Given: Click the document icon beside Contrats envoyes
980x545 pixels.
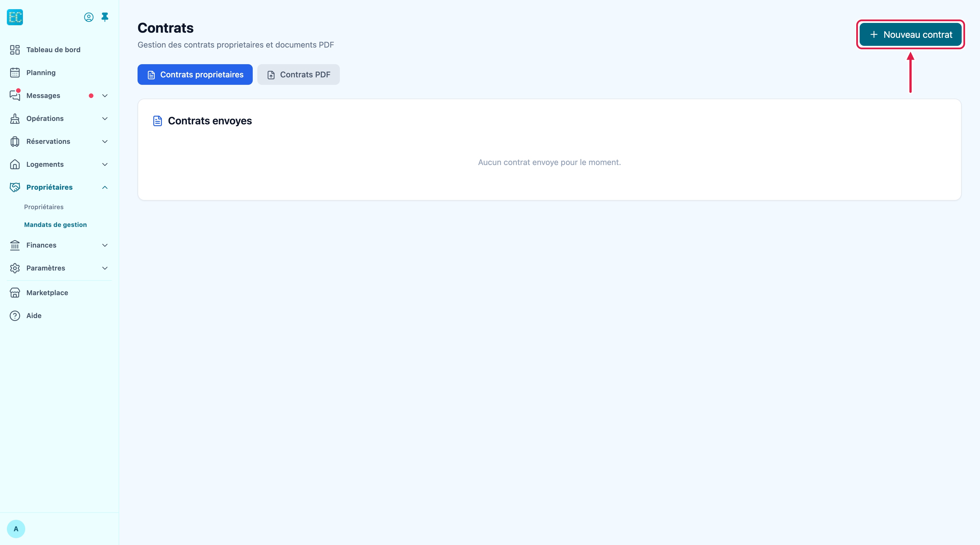Looking at the screenshot, I should click(158, 121).
